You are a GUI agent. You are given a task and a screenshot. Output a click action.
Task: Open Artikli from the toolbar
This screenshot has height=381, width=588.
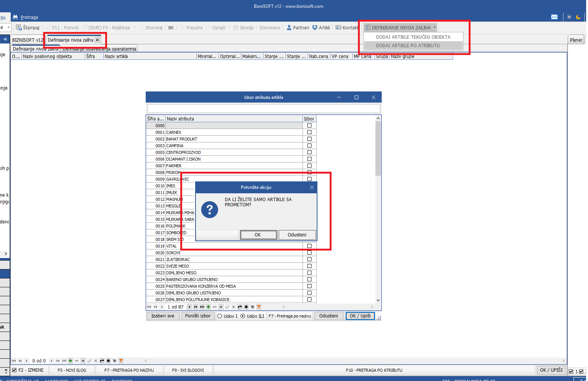click(321, 28)
